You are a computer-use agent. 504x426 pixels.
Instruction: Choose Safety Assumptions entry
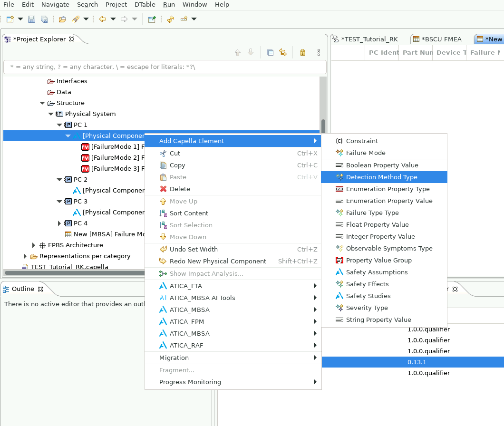384,272
